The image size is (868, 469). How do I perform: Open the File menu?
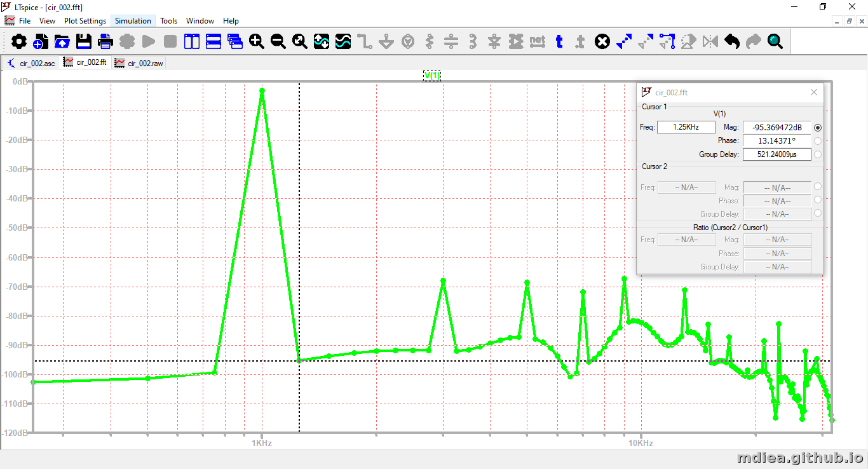tap(25, 21)
